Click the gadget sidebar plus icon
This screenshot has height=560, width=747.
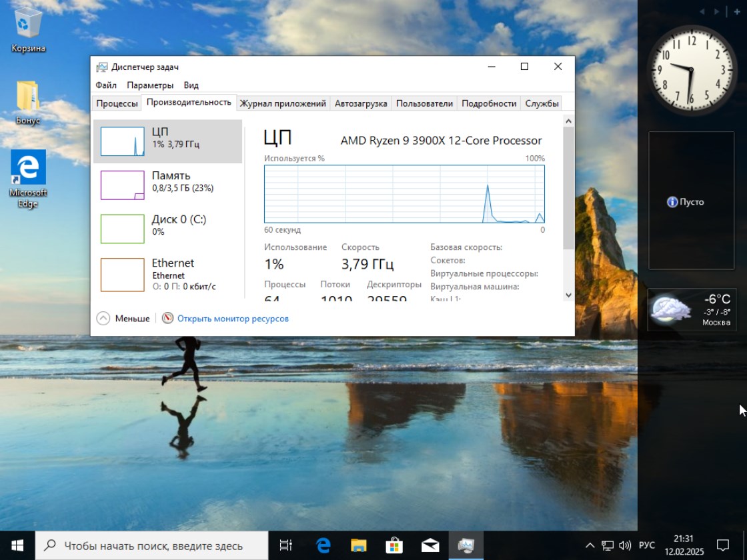(737, 11)
